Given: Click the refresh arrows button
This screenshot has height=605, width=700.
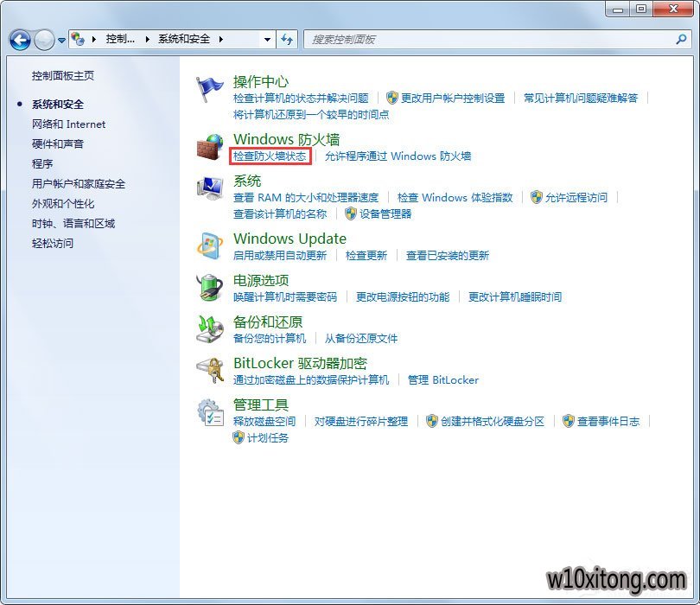Looking at the screenshot, I should click(287, 39).
